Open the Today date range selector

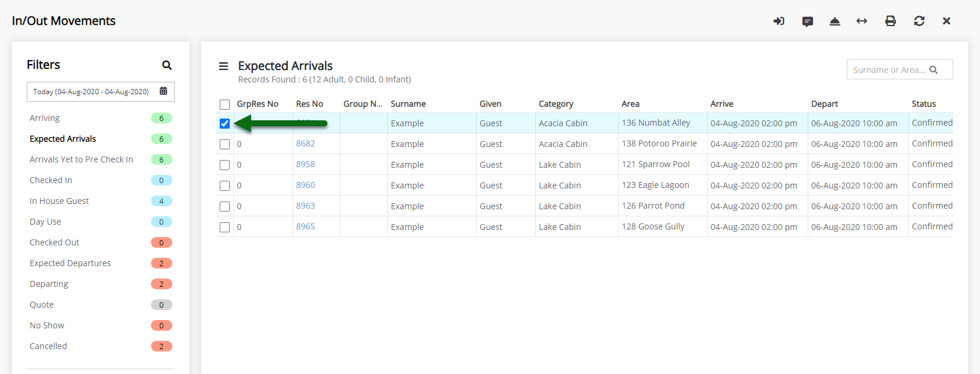click(x=101, y=92)
